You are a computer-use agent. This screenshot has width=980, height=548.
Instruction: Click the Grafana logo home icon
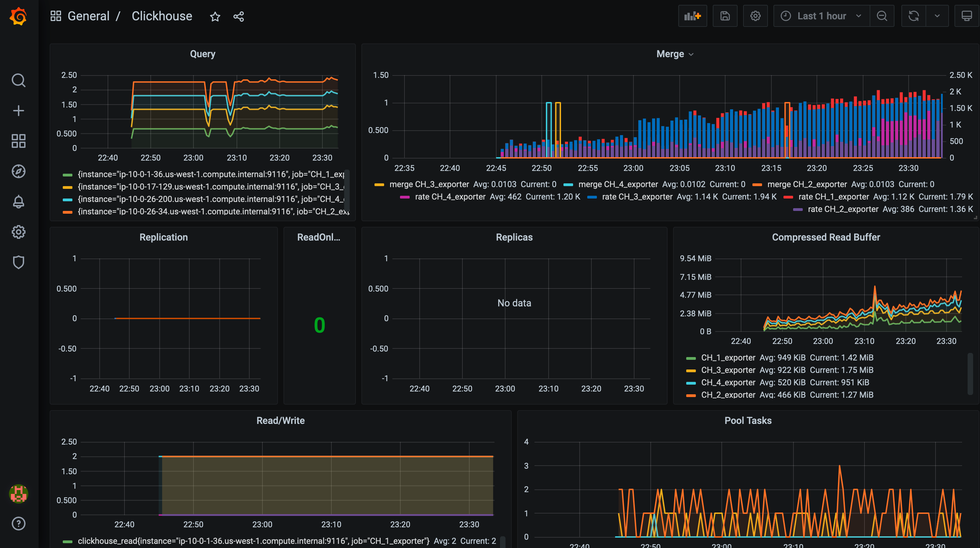point(18,16)
